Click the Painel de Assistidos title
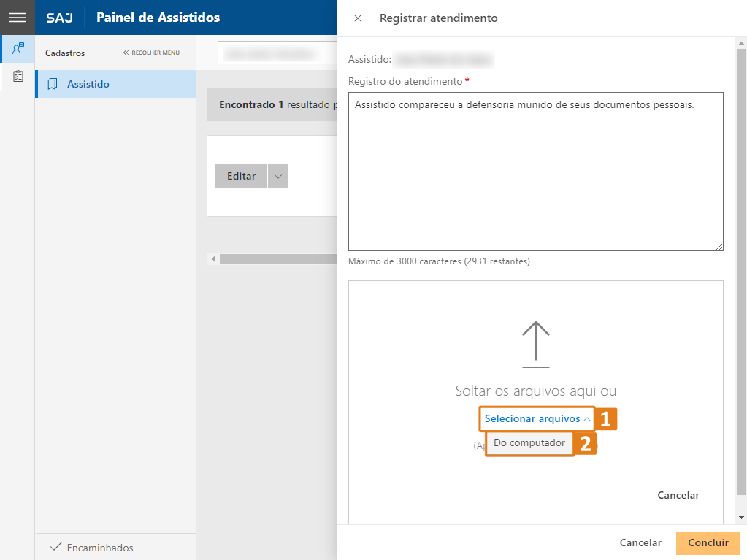 pos(158,18)
